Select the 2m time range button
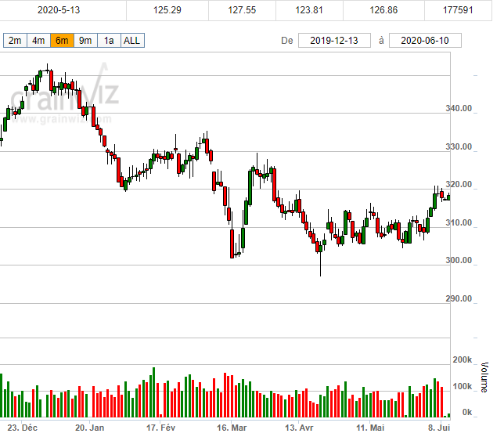This screenshot has height=437, width=504. coord(14,41)
